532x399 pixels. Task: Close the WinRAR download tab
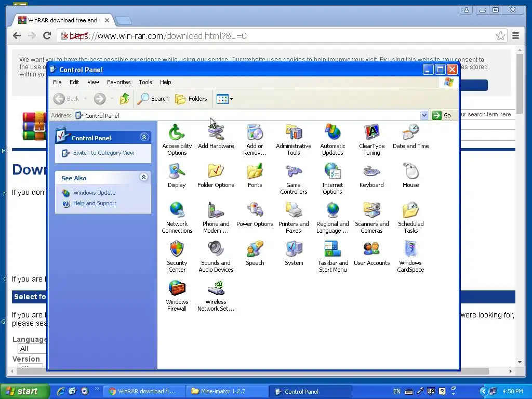107,20
